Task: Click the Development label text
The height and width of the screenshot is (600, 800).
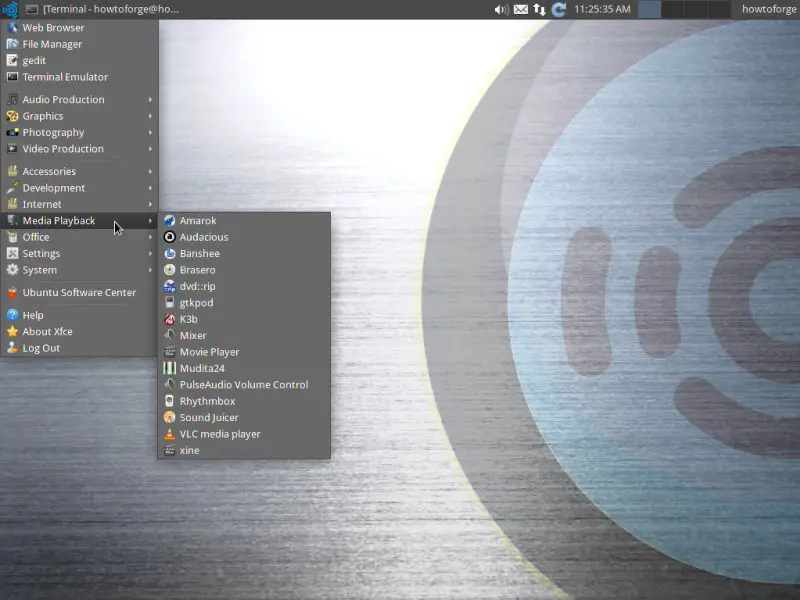Action: [x=54, y=188]
